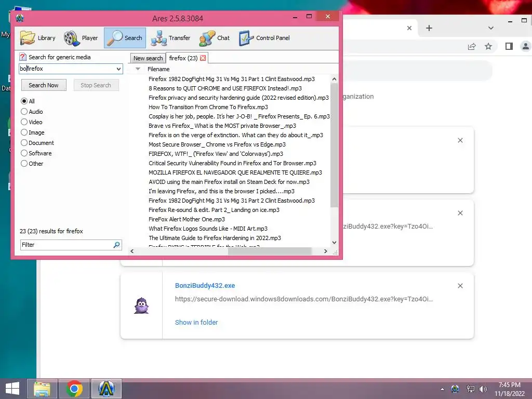This screenshot has width=532, height=399.
Task: Pick the Software radio button
Action: click(24, 153)
